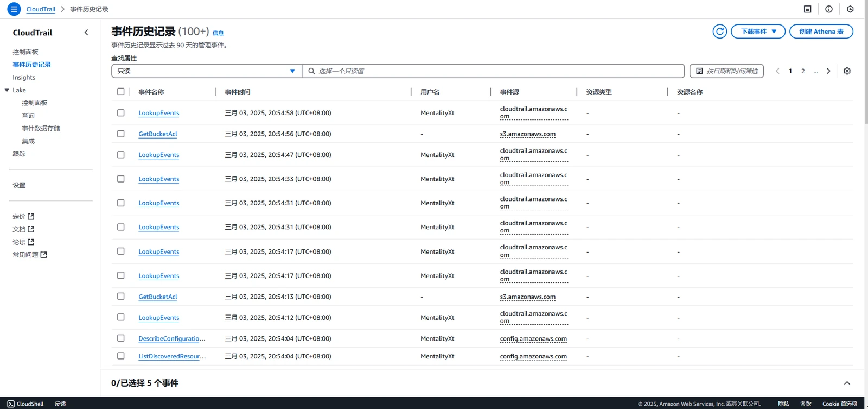Select the LookupEvents 20:54:33 row checkbox

click(120, 179)
